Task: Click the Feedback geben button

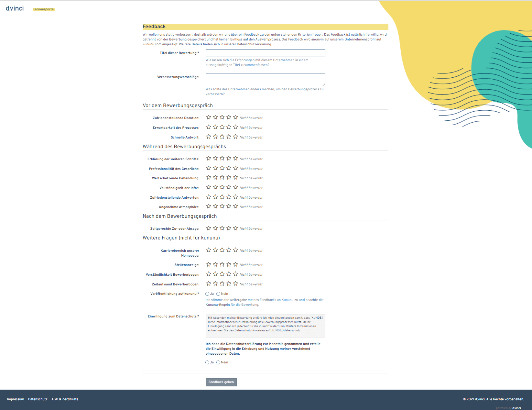Action: pyautogui.click(x=221, y=382)
